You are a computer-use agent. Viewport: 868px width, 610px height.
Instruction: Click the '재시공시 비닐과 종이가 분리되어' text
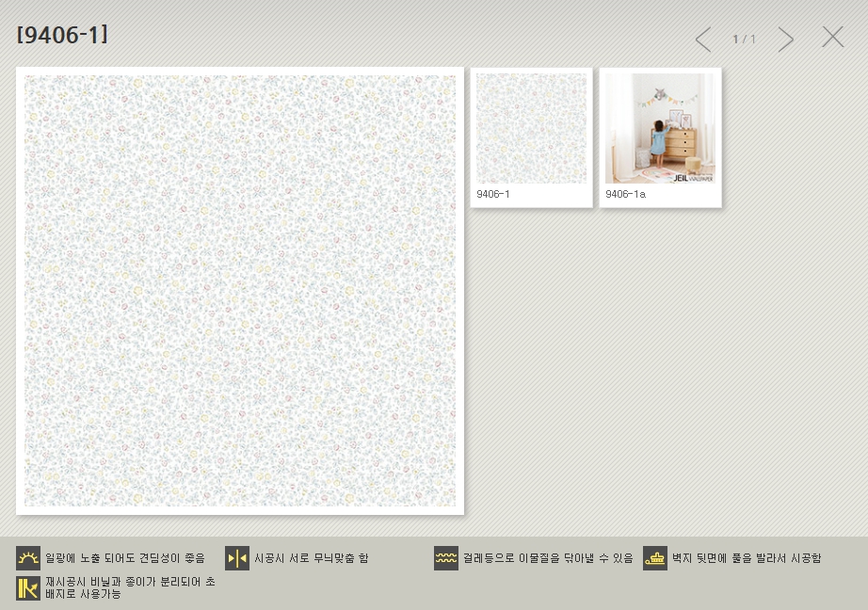pyautogui.click(x=130, y=582)
